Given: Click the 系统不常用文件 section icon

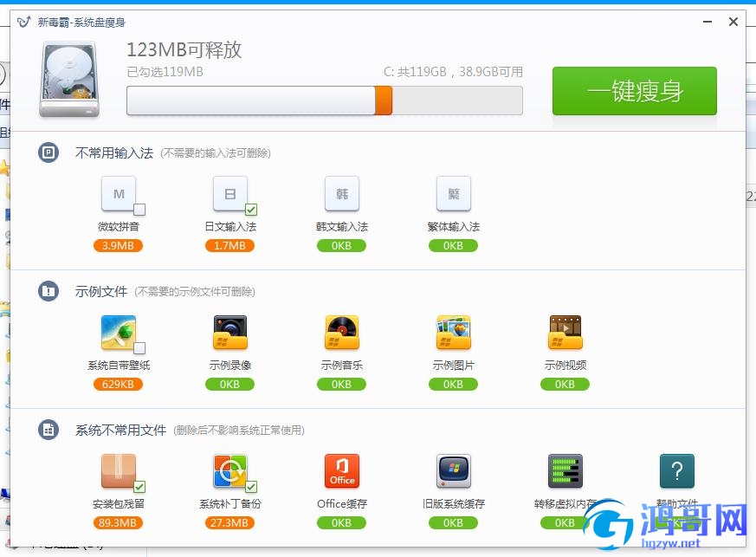Looking at the screenshot, I should click(x=48, y=430).
